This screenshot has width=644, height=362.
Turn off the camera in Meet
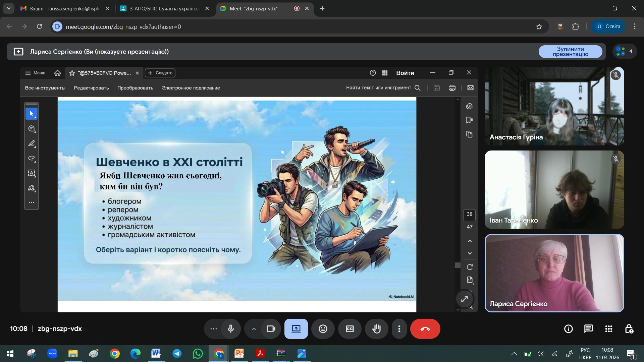[271, 329]
